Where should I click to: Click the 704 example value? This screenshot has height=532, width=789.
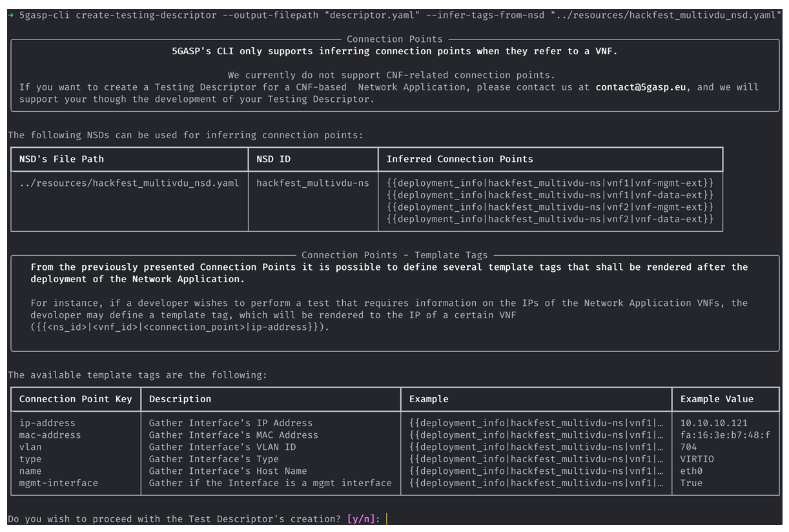pyautogui.click(x=689, y=447)
